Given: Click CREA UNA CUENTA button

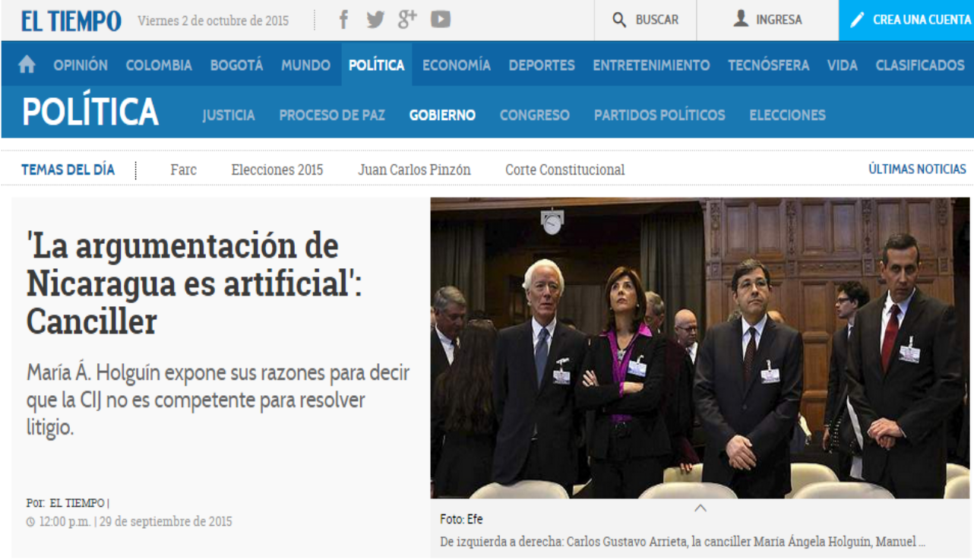Looking at the screenshot, I should click(906, 21).
